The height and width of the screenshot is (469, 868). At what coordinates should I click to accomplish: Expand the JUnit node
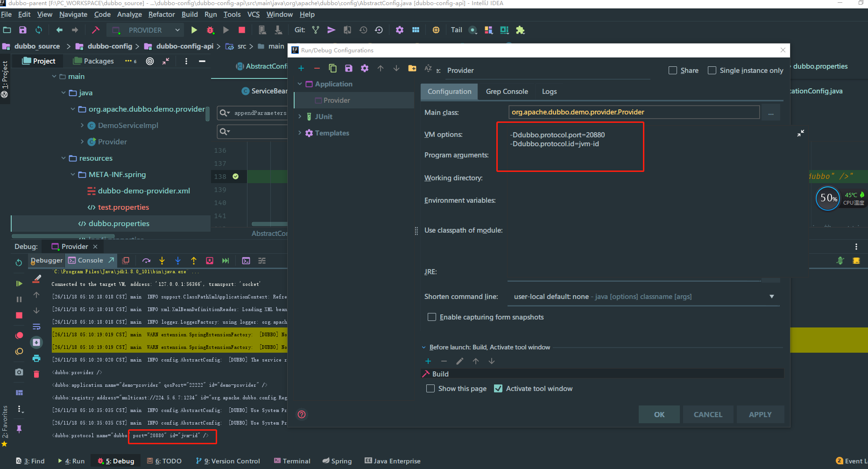(300, 116)
